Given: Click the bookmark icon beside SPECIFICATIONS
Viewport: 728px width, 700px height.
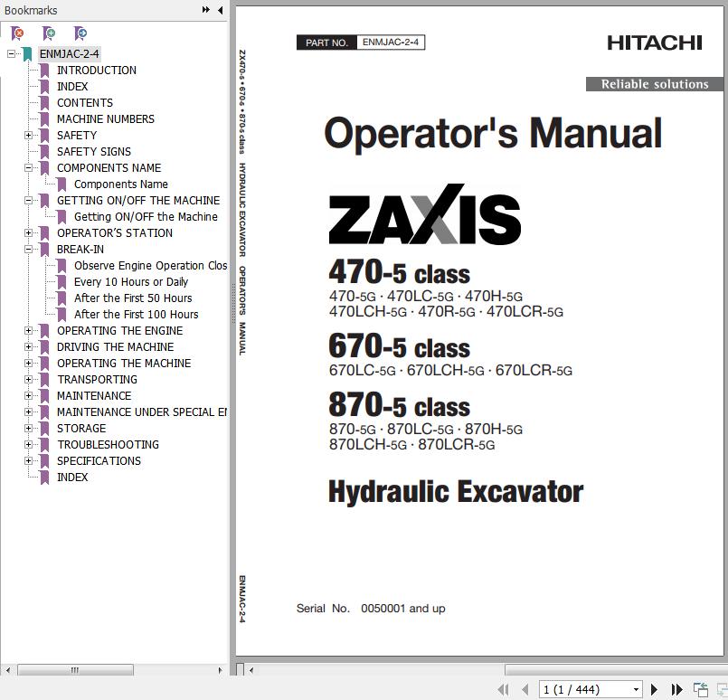Looking at the screenshot, I should pyautogui.click(x=44, y=461).
